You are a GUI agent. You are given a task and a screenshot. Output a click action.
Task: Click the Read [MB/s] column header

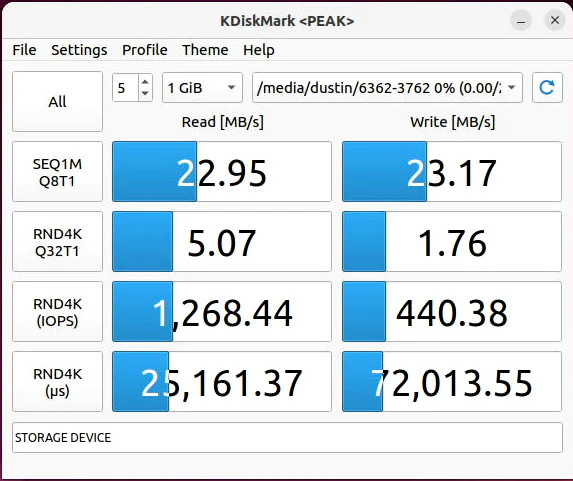223,122
